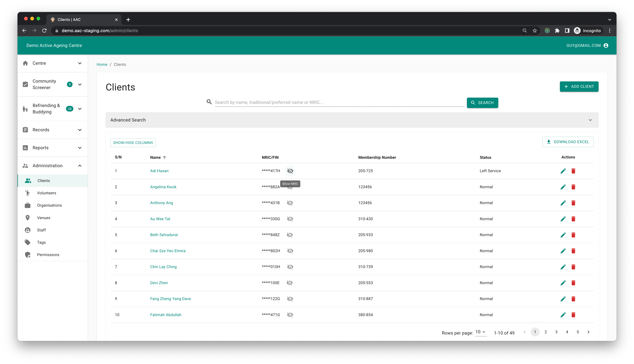
Task: Delete Adi Hasan with trash icon
Action: click(x=573, y=171)
